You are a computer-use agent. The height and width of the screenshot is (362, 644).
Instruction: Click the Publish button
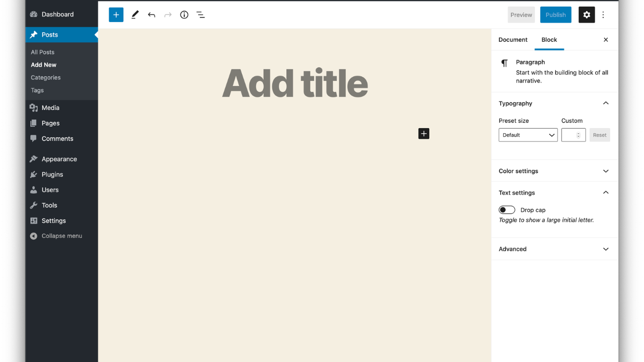click(555, 15)
